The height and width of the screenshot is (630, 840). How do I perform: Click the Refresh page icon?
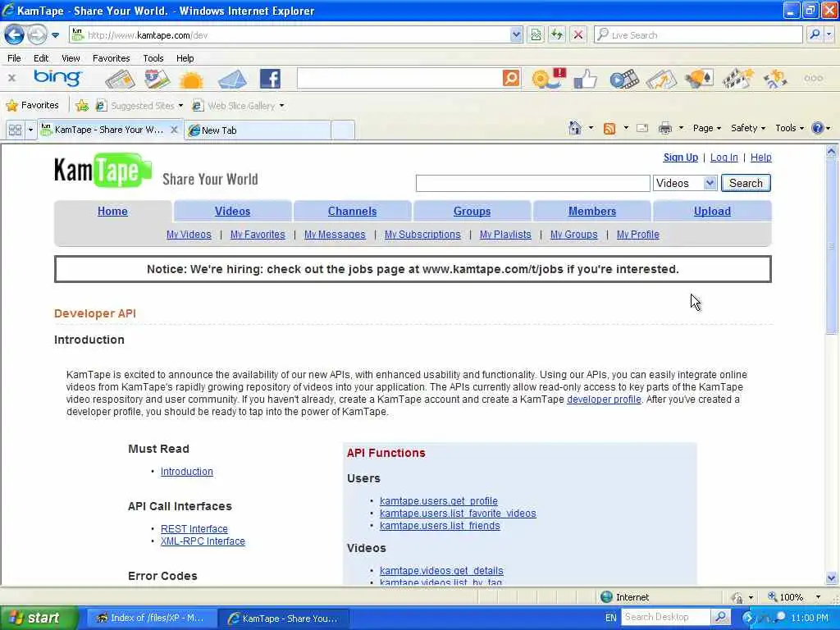(x=557, y=34)
